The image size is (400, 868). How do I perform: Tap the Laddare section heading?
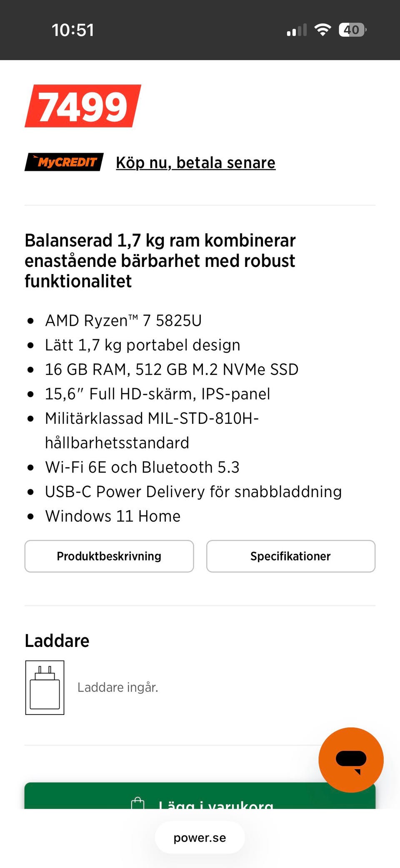[57, 641]
